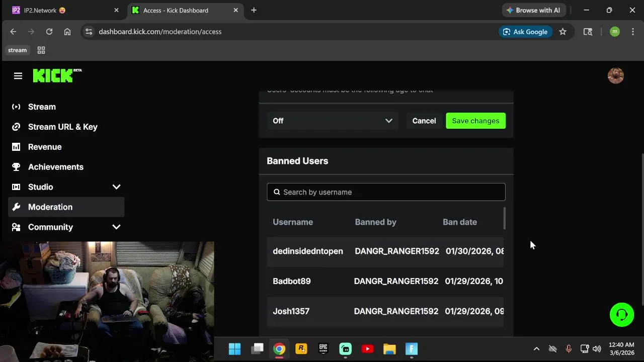Click the Community people icon

[x=16, y=227]
